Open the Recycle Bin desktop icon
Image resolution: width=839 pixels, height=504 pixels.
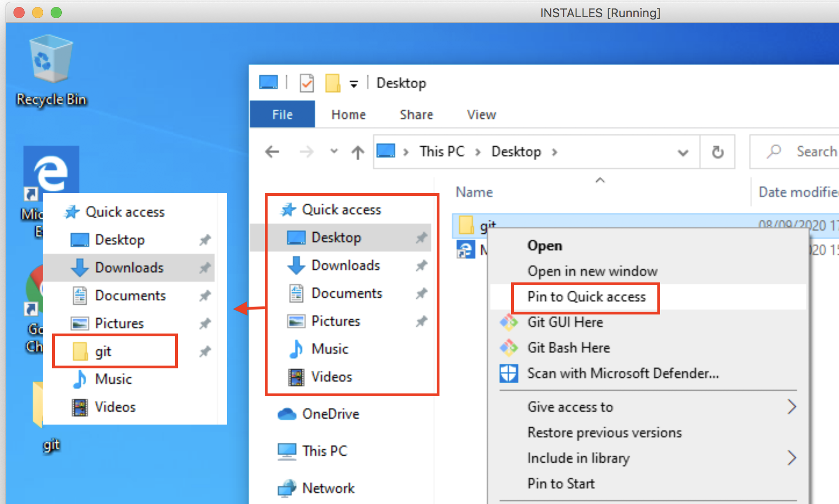pos(51,70)
